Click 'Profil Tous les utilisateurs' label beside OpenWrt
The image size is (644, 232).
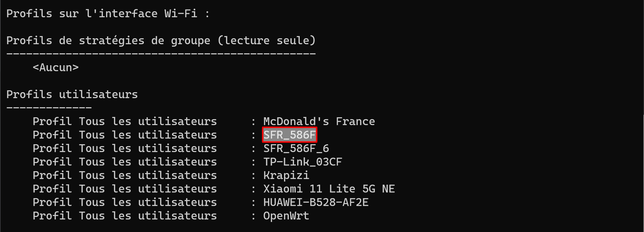pos(125,216)
